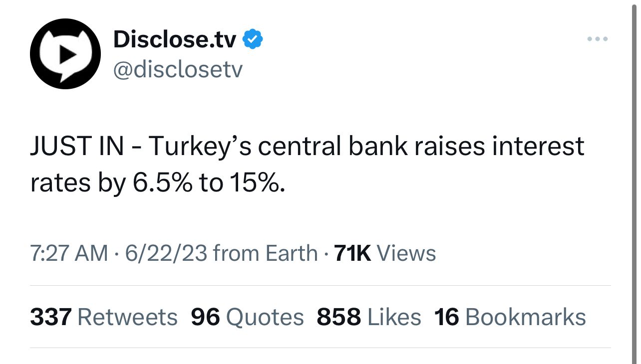Click the word 'Likes' label
The image size is (641, 364).
[x=394, y=317]
